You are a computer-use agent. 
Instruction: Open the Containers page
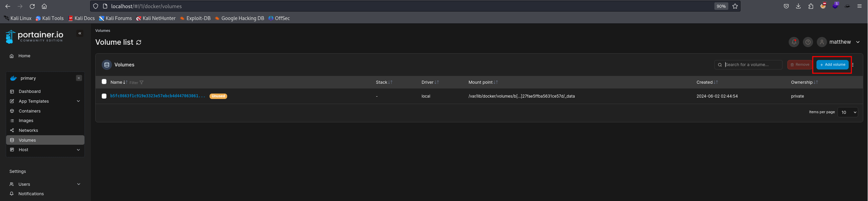tap(45, 111)
